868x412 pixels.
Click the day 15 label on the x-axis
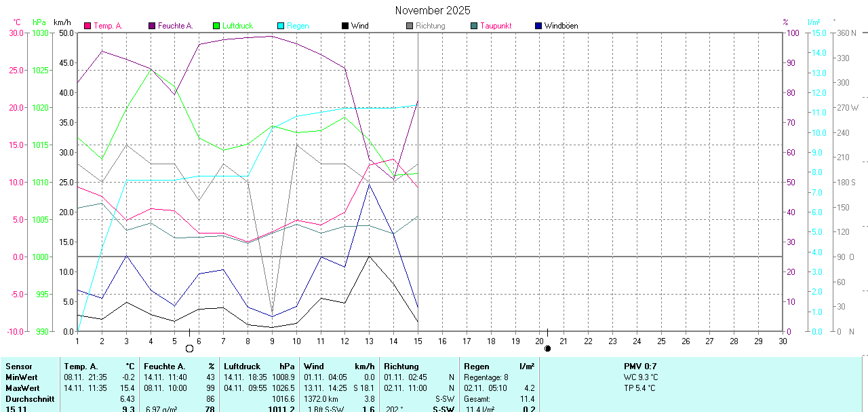tap(418, 341)
